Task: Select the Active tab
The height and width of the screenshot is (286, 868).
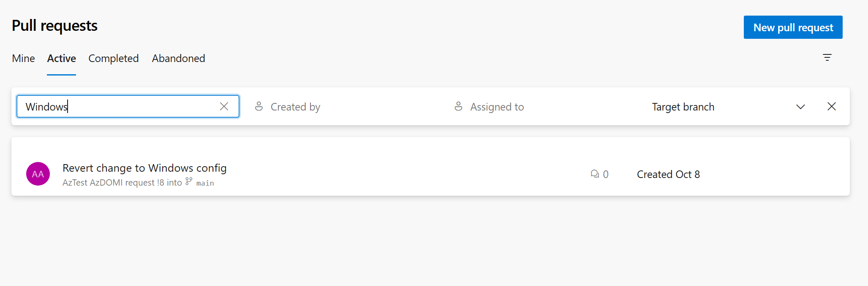Action: (x=61, y=58)
